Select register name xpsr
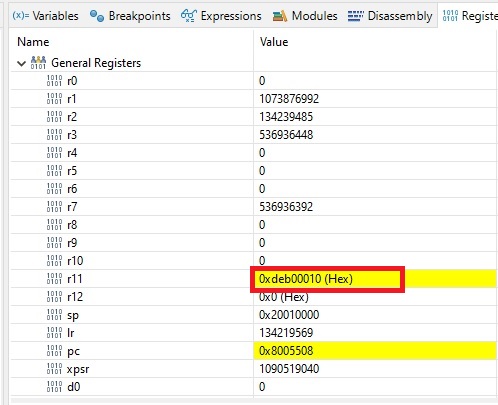Viewport: 498px width, 405px height. (78, 369)
